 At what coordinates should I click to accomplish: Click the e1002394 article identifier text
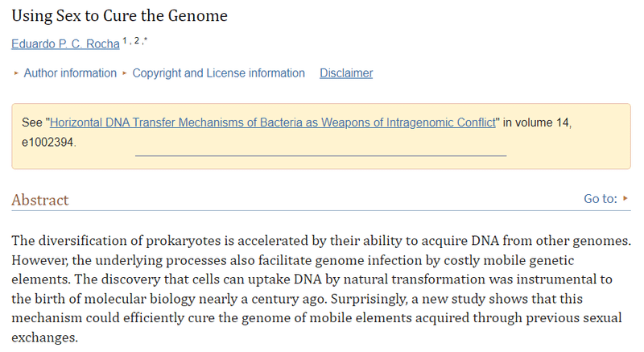click(x=47, y=142)
